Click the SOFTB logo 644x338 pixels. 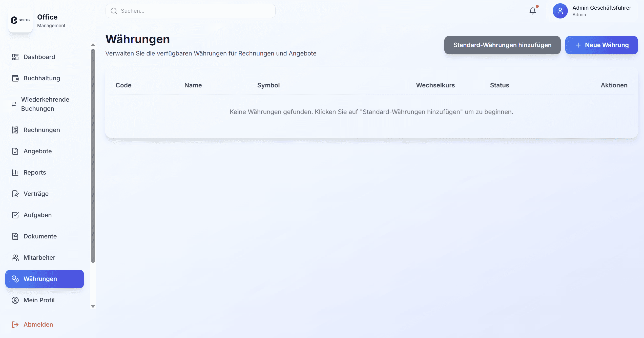20,20
